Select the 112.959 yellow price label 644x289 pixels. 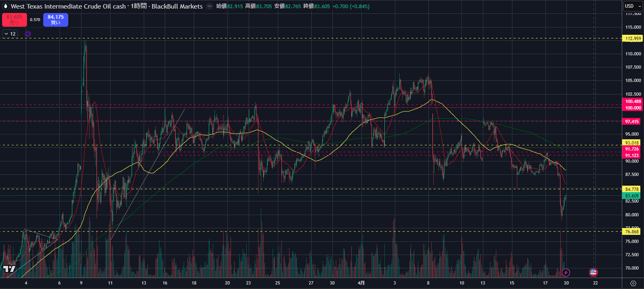pos(631,39)
